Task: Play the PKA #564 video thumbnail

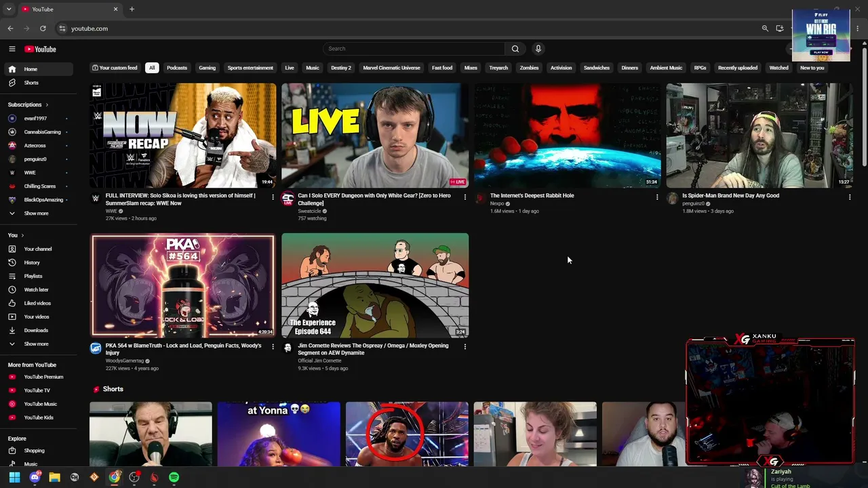Action: (x=183, y=285)
